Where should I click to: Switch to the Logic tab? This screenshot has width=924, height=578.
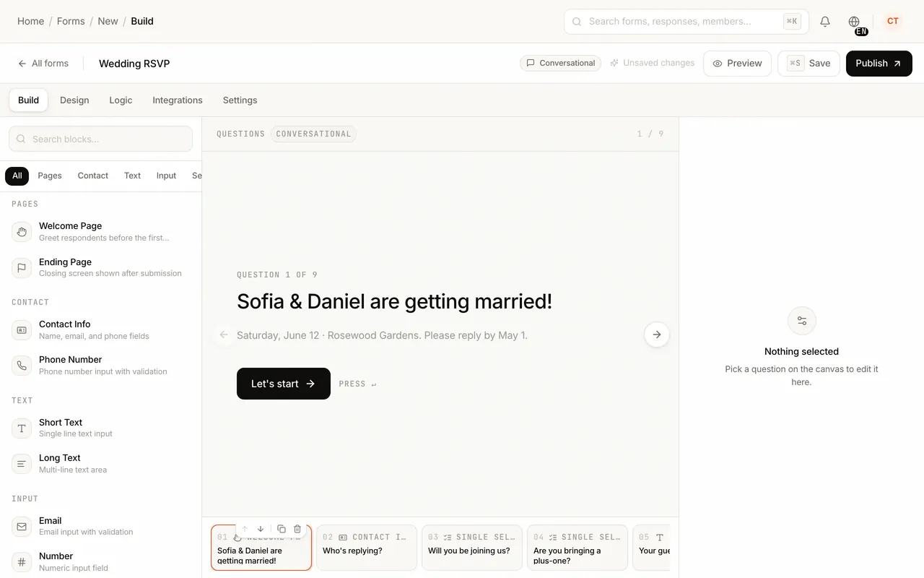(121, 100)
